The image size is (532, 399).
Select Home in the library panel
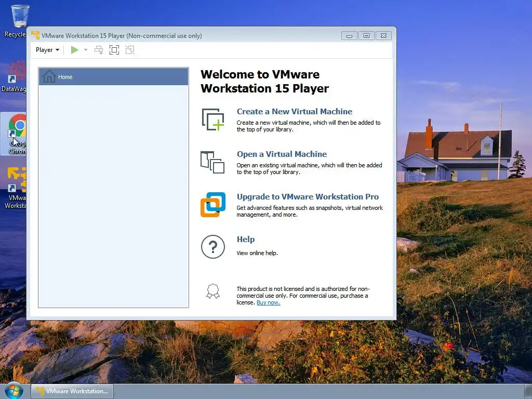click(113, 77)
